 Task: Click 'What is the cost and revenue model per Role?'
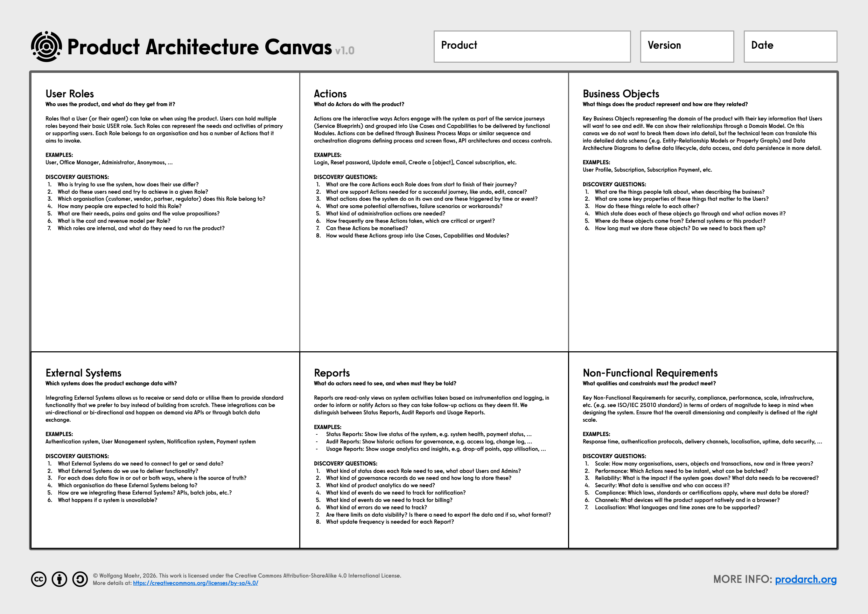(x=114, y=221)
